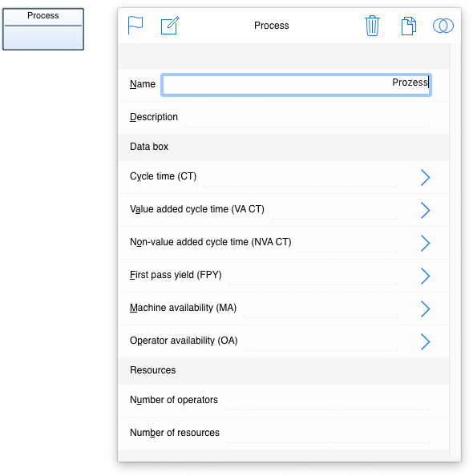Expand Cycle time (CT) chevron
Viewport: 473px width, 476px height.
pos(426,177)
